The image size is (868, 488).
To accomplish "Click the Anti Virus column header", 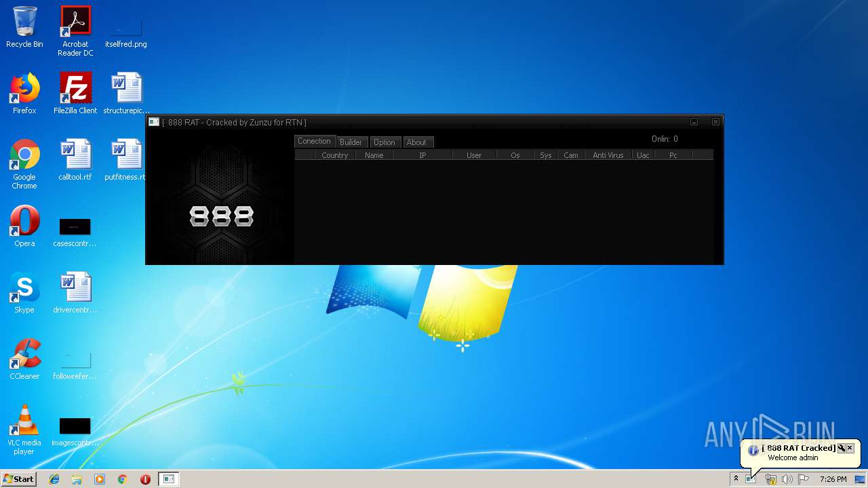I will tap(608, 155).
